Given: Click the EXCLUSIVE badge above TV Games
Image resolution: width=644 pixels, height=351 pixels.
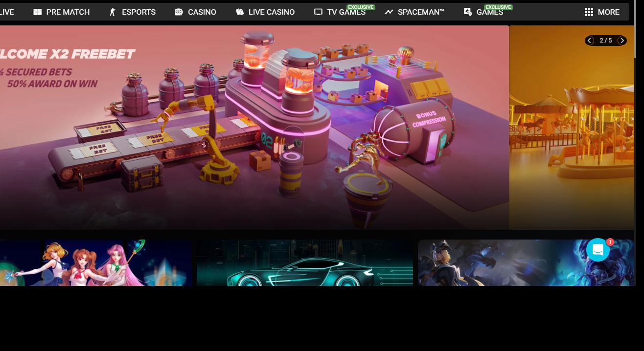Looking at the screenshot, I should [361, 7].
